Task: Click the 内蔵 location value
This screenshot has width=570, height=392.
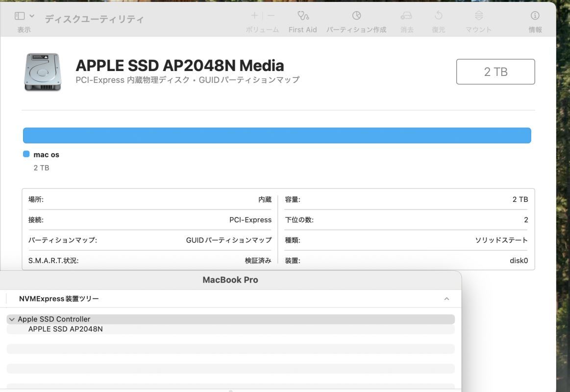Action: tap(265, 199)
